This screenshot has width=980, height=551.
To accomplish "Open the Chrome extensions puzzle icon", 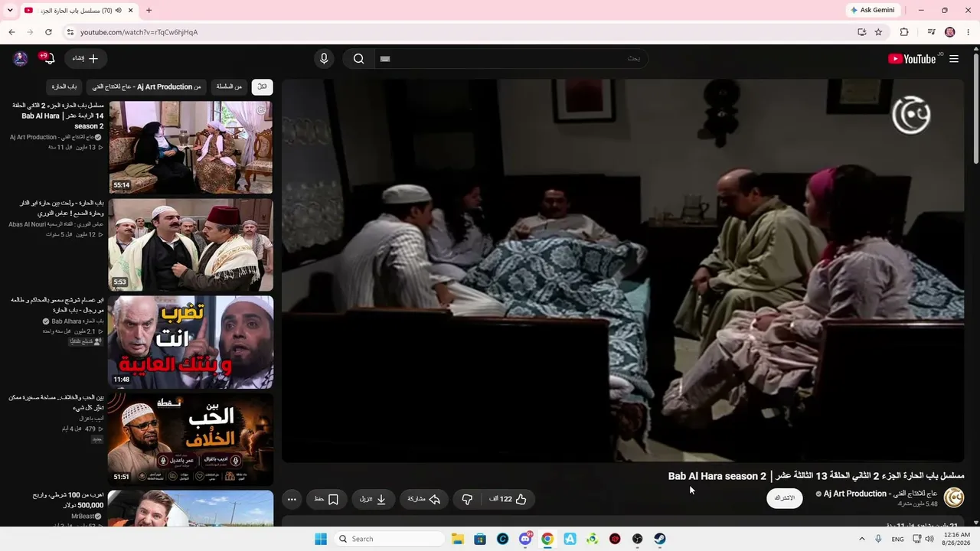I will pos(904,32).
